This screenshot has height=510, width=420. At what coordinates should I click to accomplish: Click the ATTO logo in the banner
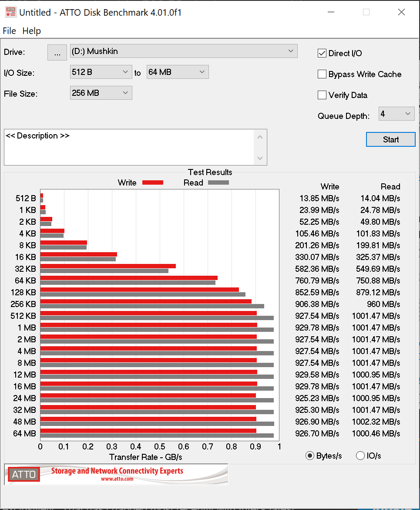pyautogui.click(x=24, y=474)
